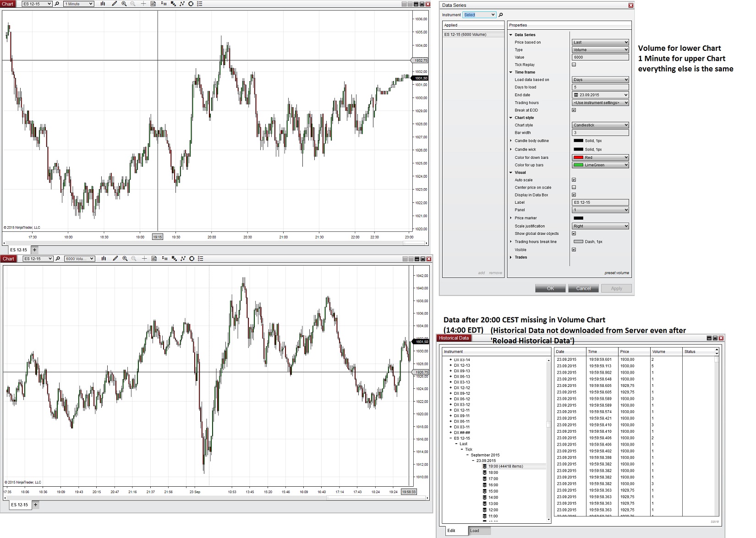This screenshot has height=538, width=756.
Task: Click the magnifier beside Data Series Instrument selector
Action: 501,15
